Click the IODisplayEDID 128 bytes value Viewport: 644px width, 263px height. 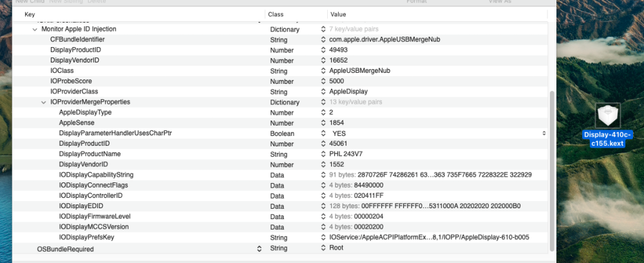click(425, 206)
